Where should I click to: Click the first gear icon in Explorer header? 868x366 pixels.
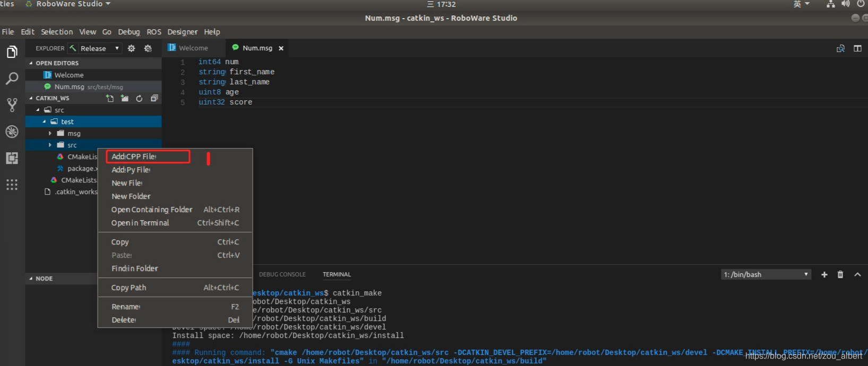pyautogui.click(x=131, y=48)
